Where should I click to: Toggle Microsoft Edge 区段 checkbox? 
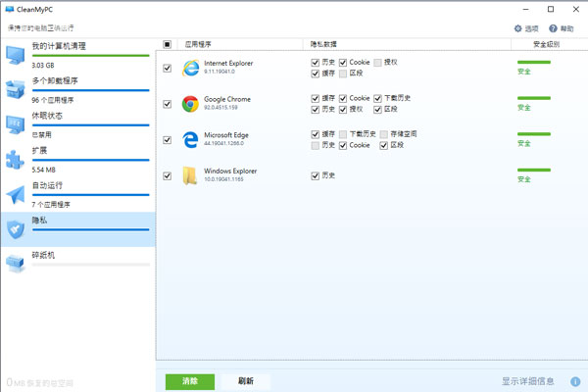coord(383,146)
